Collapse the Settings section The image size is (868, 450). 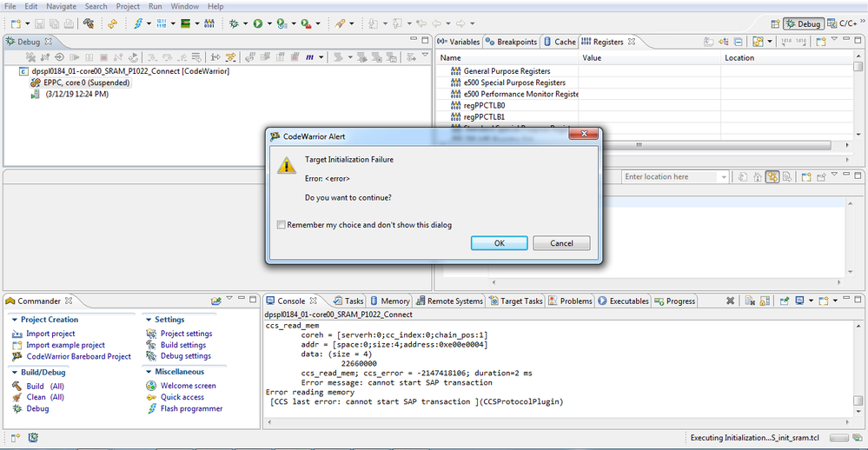pos(149,320)
